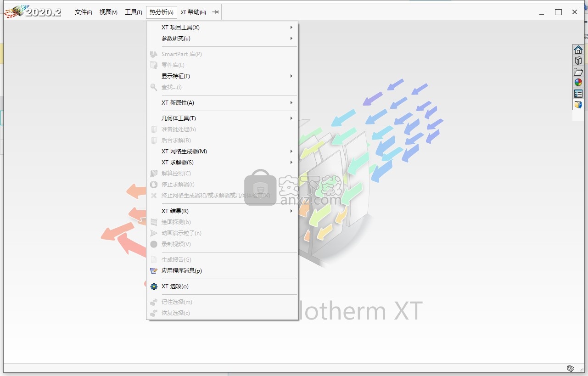
Task: Click the pin icon in the menu bar
Action: tap(215, 12)
